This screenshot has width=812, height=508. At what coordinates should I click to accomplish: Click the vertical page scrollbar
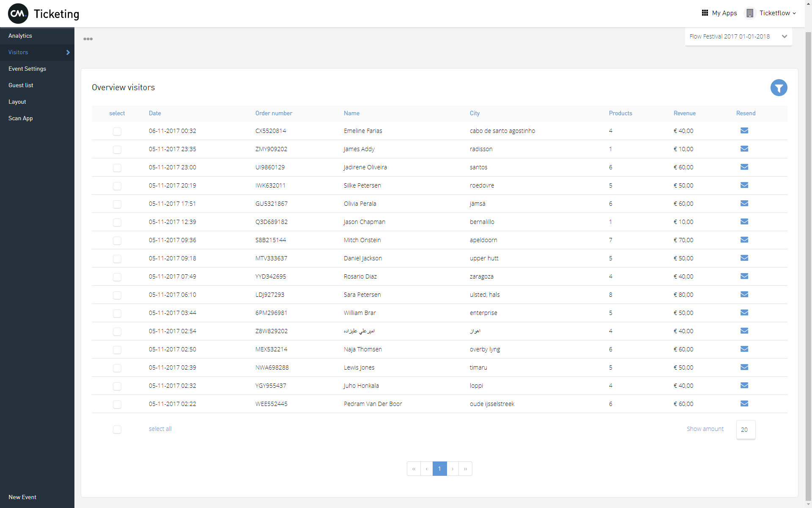pyautogui.click(x=808, y=267)
